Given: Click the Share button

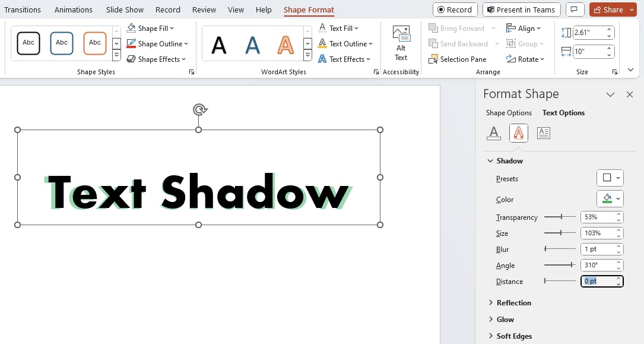Looking at the screenshot, I should tap(608, 10).
